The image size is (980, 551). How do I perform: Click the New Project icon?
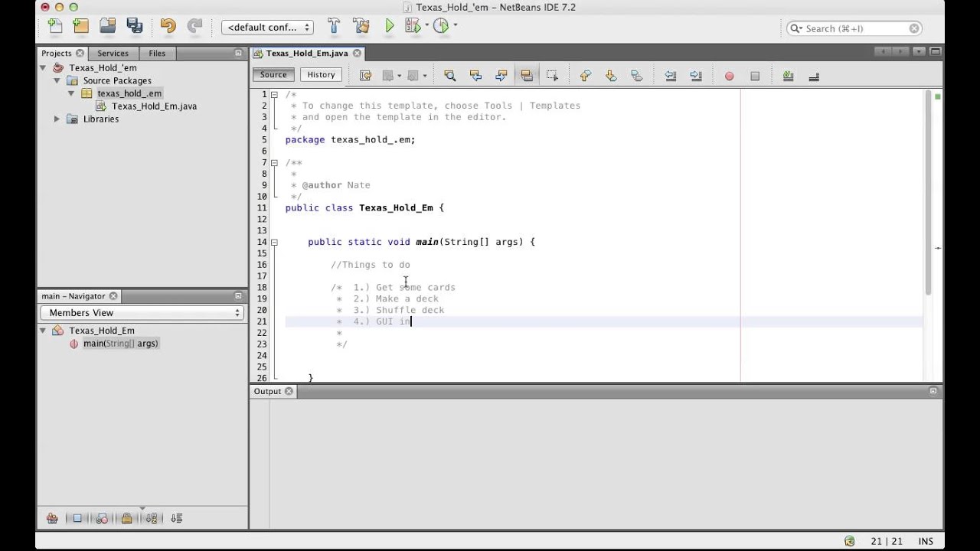(81, 26)
